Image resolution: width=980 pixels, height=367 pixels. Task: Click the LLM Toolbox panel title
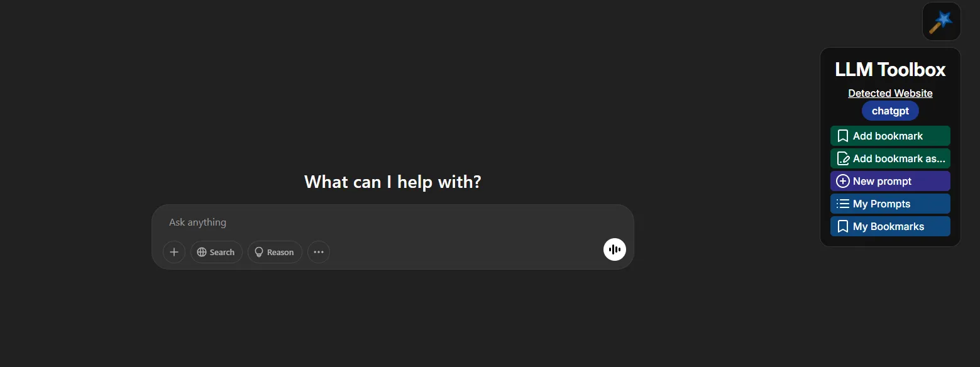click(890, 69)
